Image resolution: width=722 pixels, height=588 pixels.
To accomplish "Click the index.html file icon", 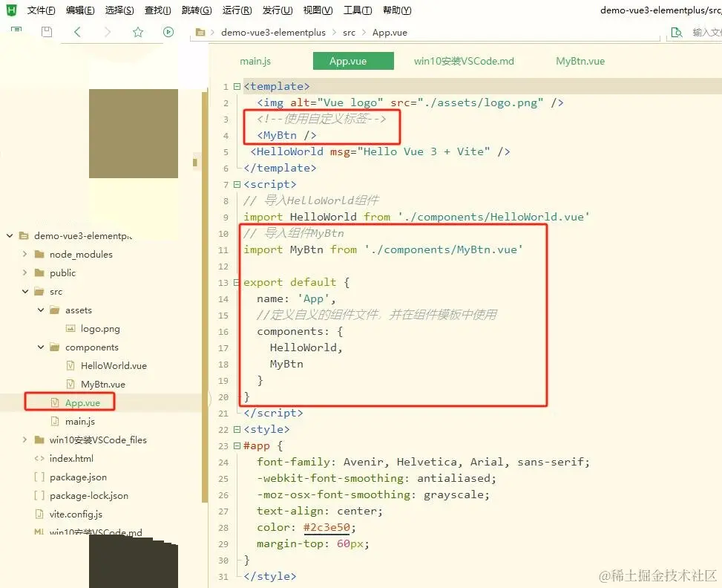I will [x=39, y=458].
